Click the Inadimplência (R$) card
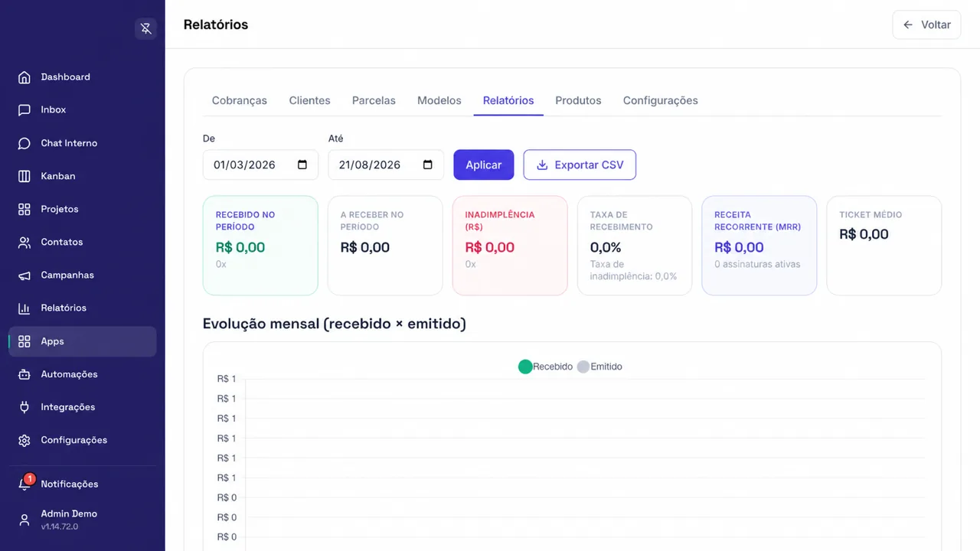This screenshot has height=551, width=980. tap(510, 246)
